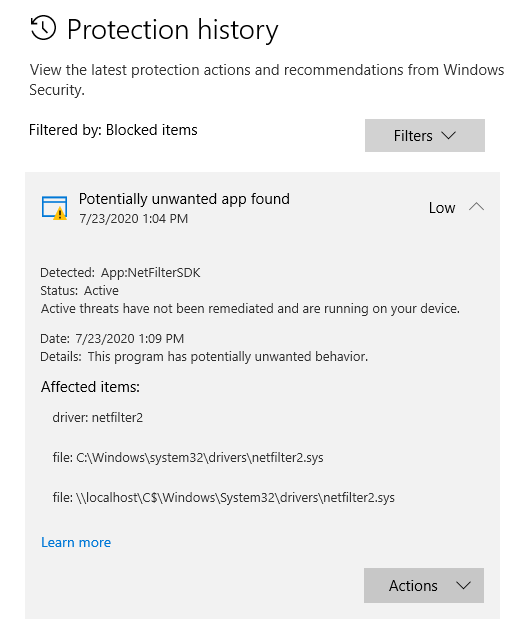This screenshot has height=634, width=528.
Task: Collapse the threat entry using the chevron
Action: click(x=476, y=207)
